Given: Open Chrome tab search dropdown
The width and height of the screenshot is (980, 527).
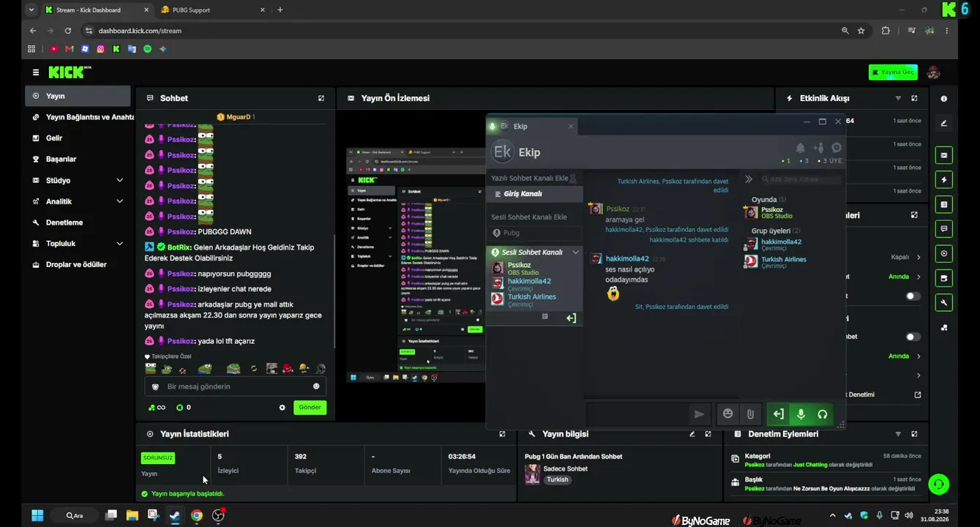Looking at the screenshot, I should pyautogui.click(x=31, y=10).
